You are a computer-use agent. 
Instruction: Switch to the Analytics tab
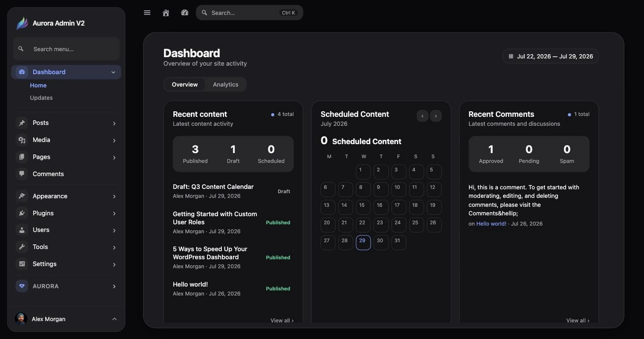tap(226, 84)
